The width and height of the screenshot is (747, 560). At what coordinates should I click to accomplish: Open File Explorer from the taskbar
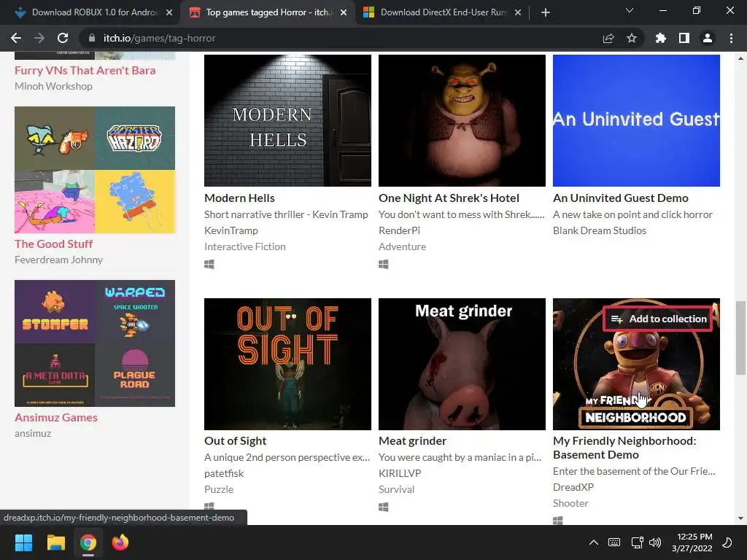55,542
